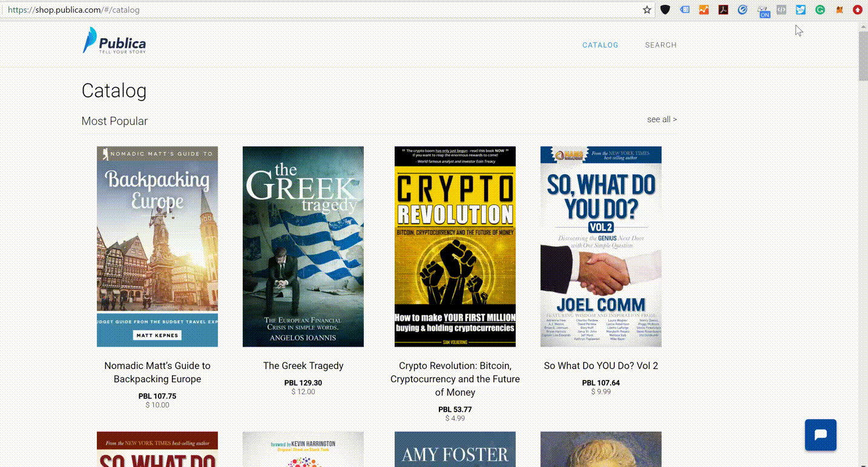This screenshot has width=868, height=467.
Task: Open the Twitter bird developer extension
Action: point(801,10)
